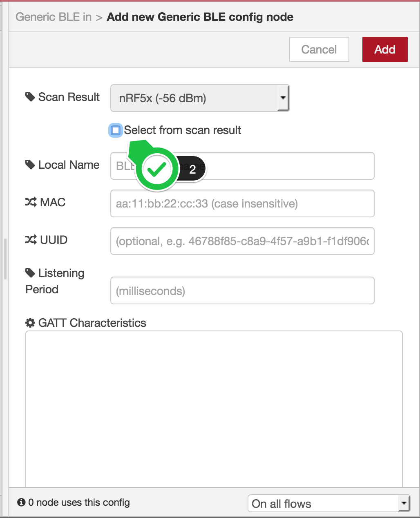Screen dimensions: 420x518
Task: Click the tag icon beside Listening Period
Action: point(30,273)
